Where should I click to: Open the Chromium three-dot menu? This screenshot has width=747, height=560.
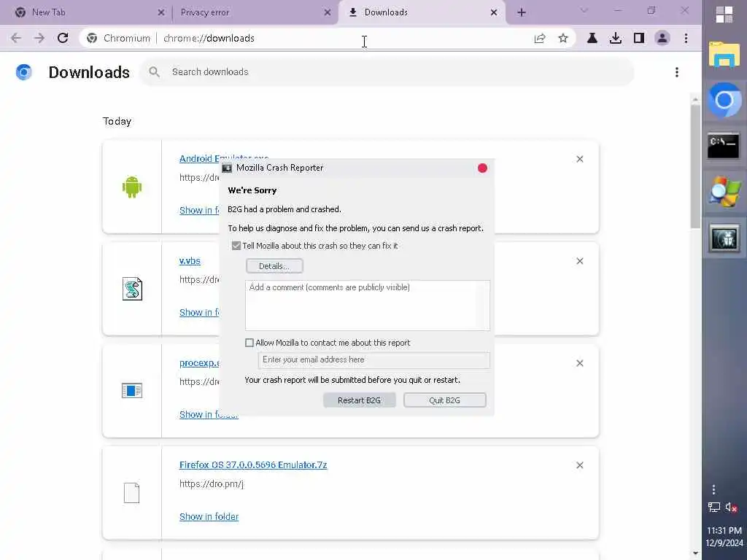click(x=686, y=38)
